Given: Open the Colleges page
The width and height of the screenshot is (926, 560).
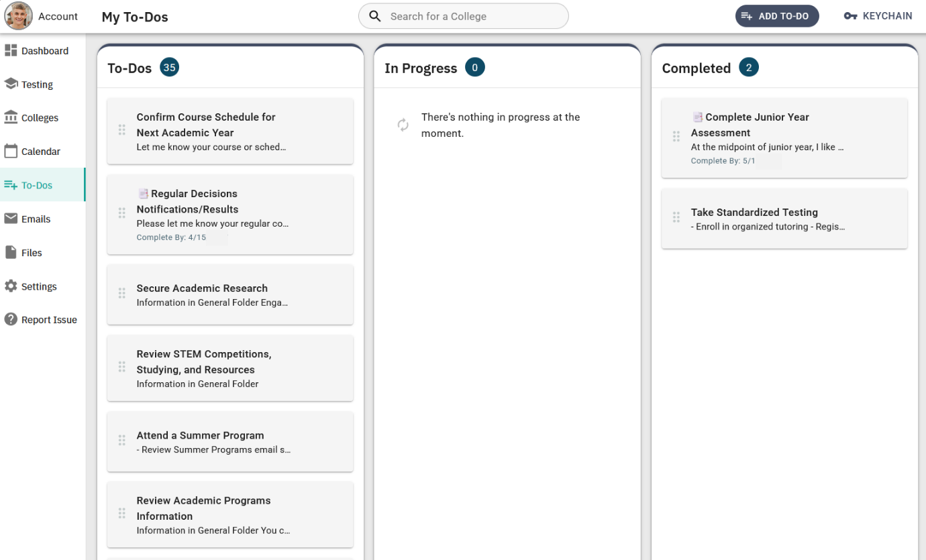Looking at the screenshot, I should coord(42,117).
